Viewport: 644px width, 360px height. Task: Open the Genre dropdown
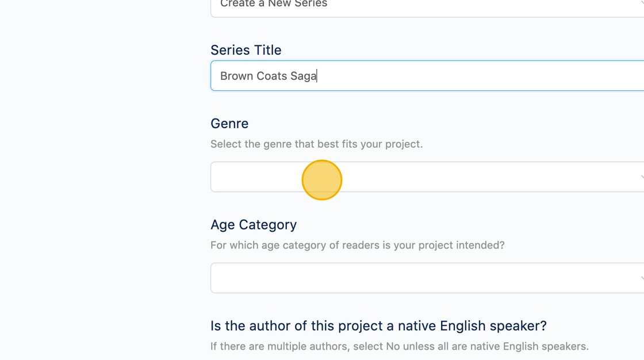pos(427,177)
